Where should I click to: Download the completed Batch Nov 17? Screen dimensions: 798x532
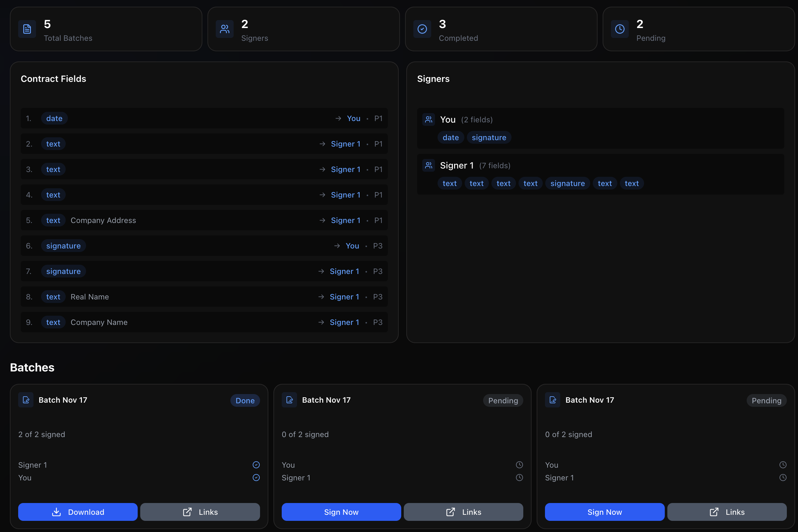point(77,512)
